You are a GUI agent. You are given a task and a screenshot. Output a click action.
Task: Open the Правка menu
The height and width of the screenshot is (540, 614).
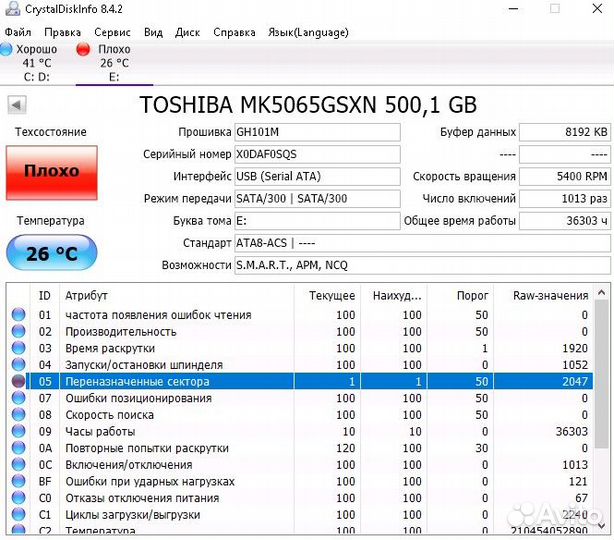[63, 32]
